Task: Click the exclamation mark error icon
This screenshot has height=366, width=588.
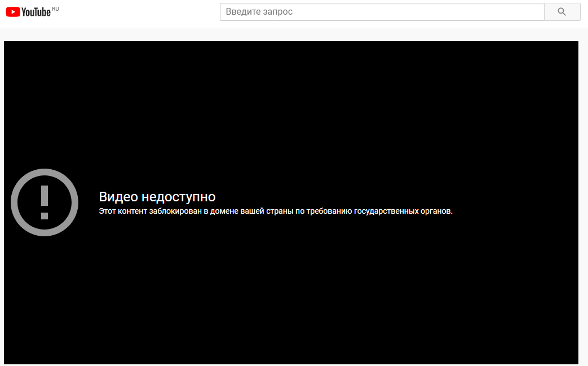Action: click(x=45, y=202)
